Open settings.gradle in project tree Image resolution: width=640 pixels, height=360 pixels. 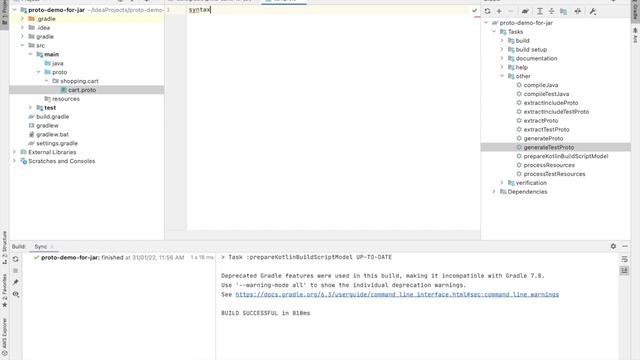(57, 143)
